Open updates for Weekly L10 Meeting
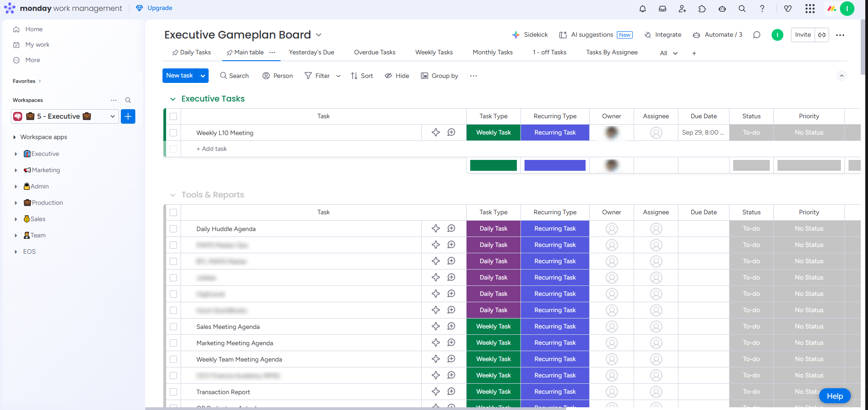Viewport: 868px width, 410px height. [451, 132]
